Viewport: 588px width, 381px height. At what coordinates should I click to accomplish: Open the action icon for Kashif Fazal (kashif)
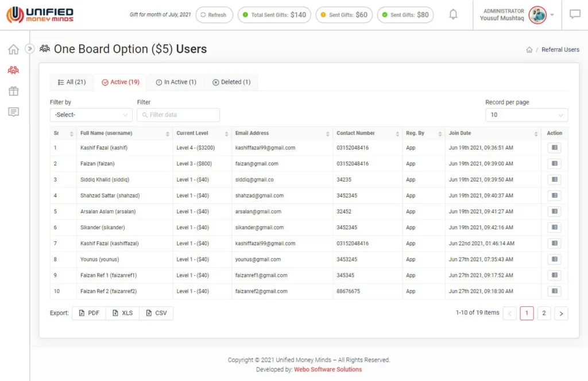pyautogui.click(x=554, y=148)
